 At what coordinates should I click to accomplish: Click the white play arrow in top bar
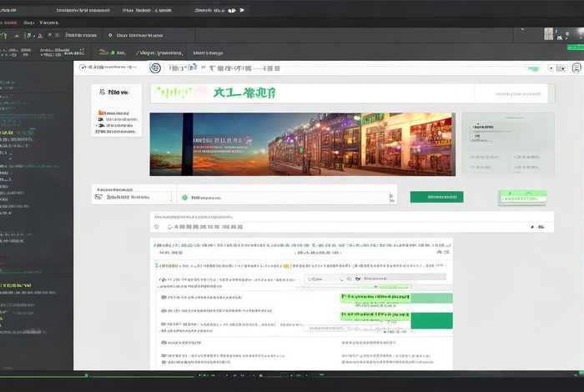tap(242, 10)
